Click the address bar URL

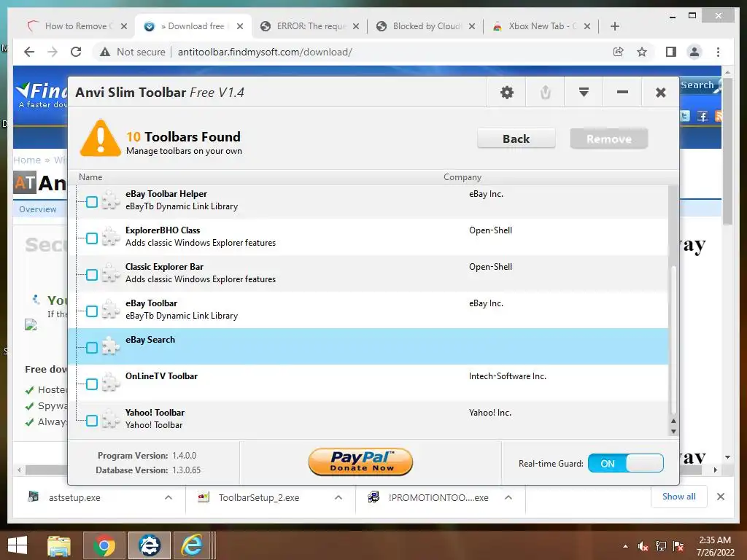tap(265, 52)
